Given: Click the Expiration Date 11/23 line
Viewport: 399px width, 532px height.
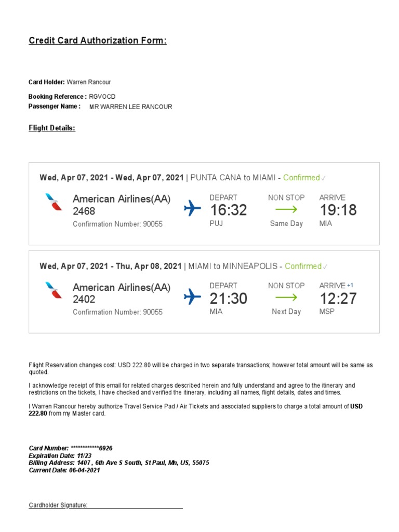Looking at the screenshot, I should point(57,455).
